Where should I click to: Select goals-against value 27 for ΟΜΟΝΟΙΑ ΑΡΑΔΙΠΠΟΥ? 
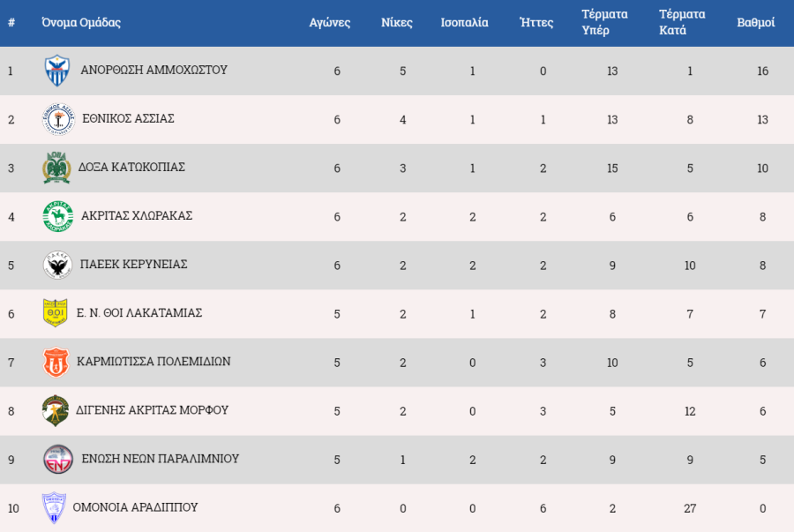690,508
